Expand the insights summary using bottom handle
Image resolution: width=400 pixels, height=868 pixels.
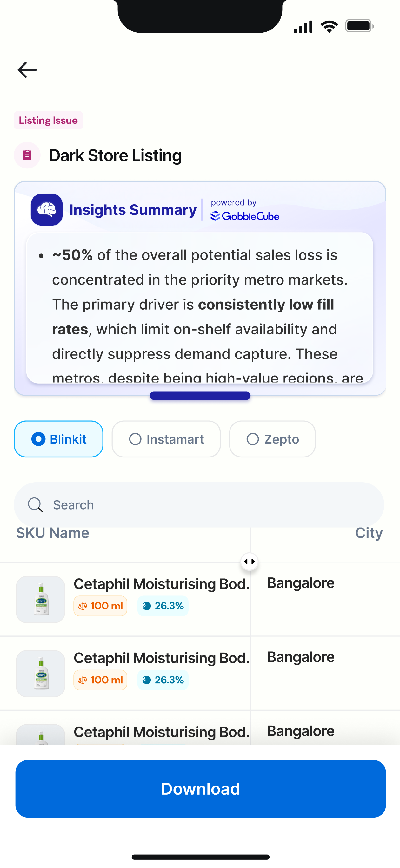[200, 396]
